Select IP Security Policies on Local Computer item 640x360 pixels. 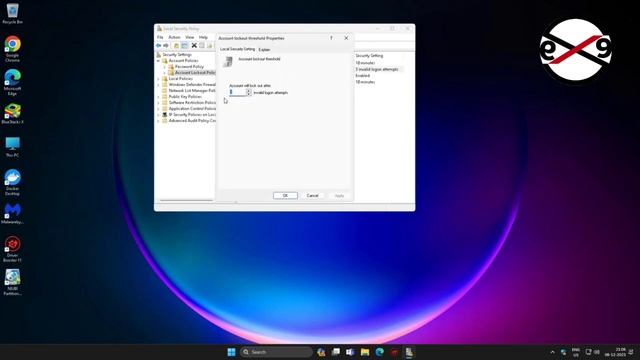coord(192,115)
